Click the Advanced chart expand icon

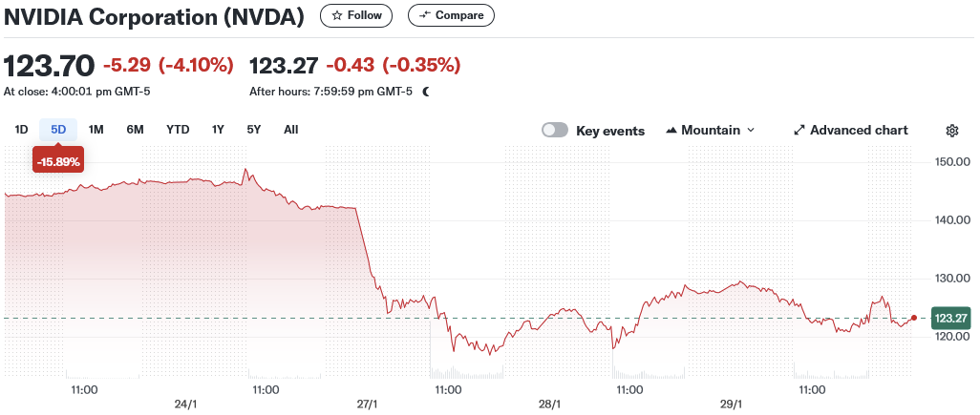799,131
